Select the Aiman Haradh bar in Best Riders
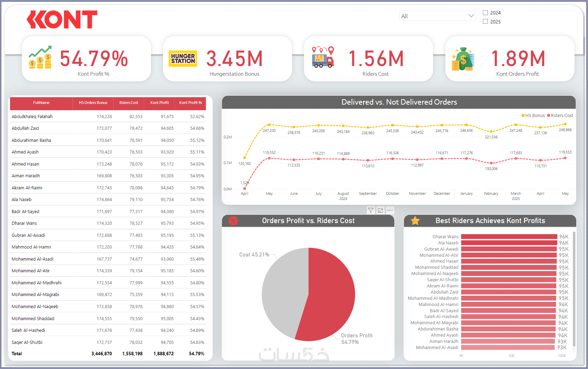This screenshot has width=588, height=369. [508, 341]
